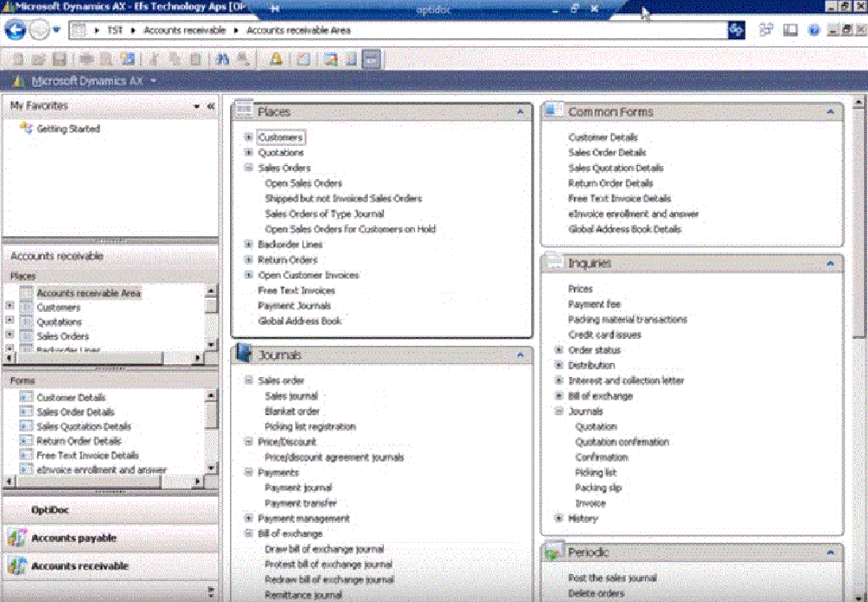Collapse the My Favorites navigation pane
This screenshot has height=602, width=868.
click(210, 106)
